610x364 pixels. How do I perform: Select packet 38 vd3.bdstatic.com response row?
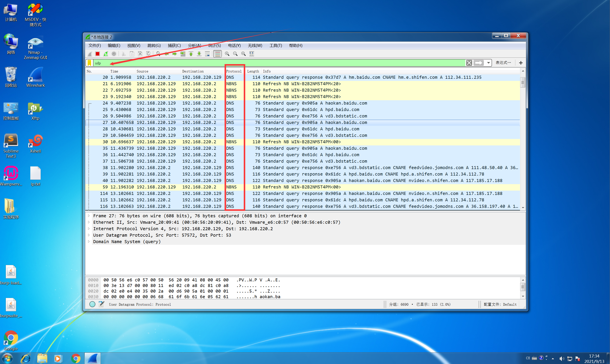pos(303,168)
